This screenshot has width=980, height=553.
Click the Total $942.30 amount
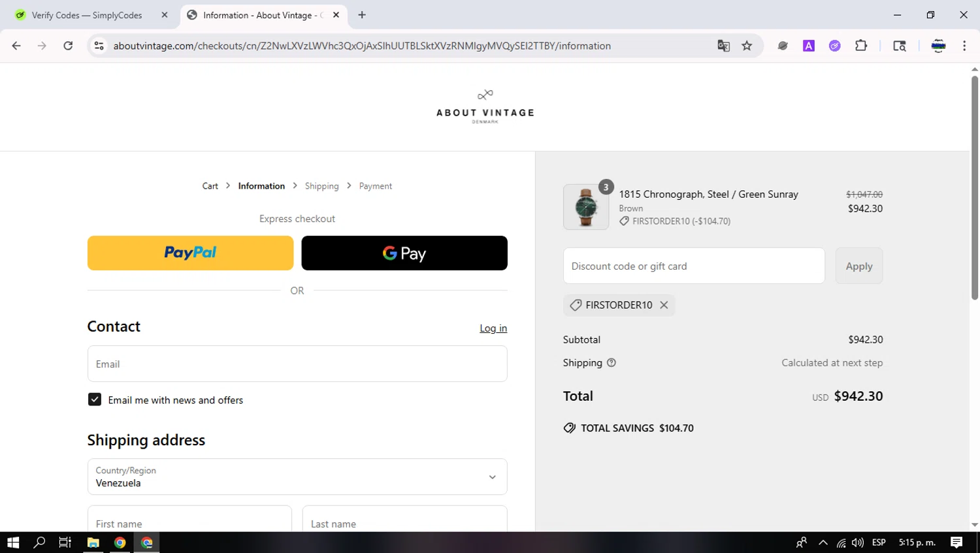pos(858,396)
